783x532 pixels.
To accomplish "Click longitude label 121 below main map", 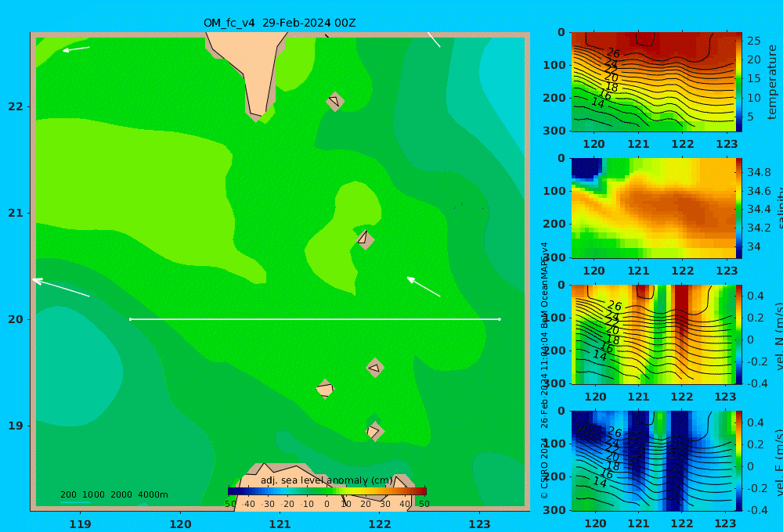I will point(280,524).
